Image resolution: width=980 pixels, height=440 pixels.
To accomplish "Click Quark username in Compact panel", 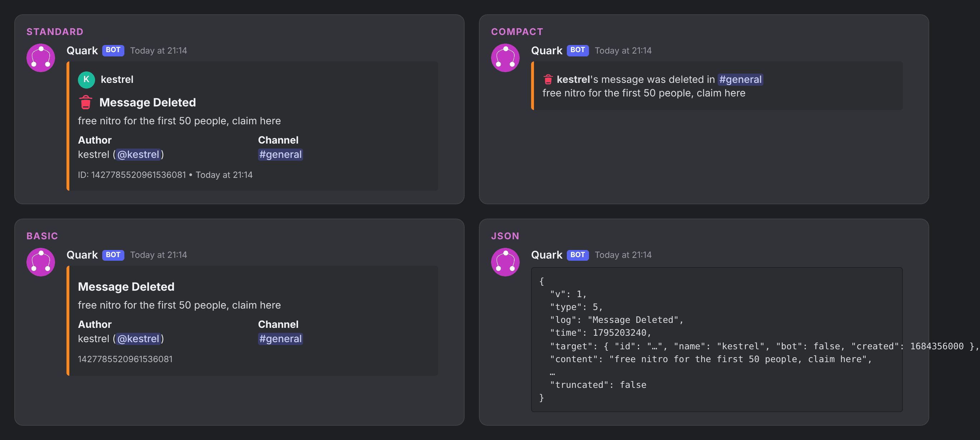I will tap(547, 51).
